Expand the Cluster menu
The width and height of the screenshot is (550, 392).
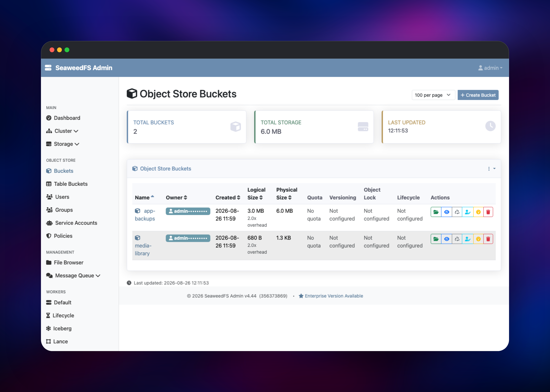tap(62, 131)
